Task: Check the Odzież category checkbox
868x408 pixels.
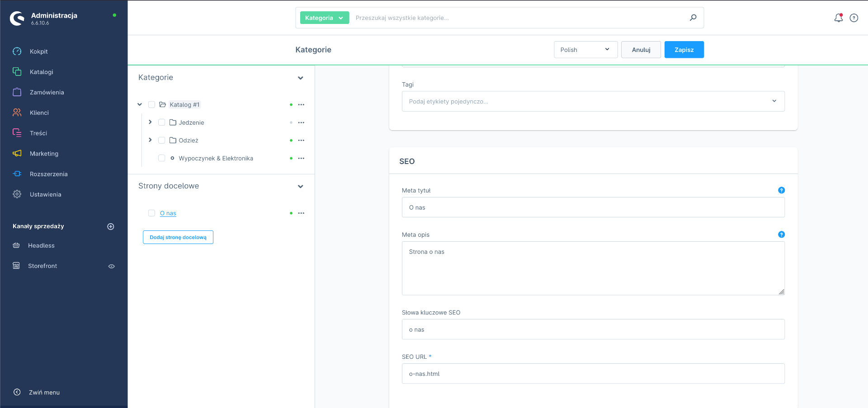Action: (x=161, y=141)
